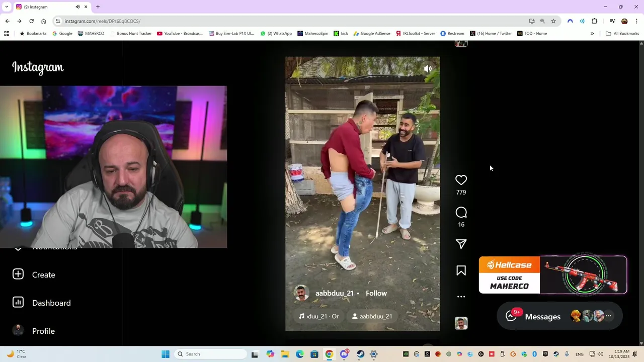Open the Bookmarks bookmark folder
Viewport: 644px width, 362px height.
tap(33, 34)
